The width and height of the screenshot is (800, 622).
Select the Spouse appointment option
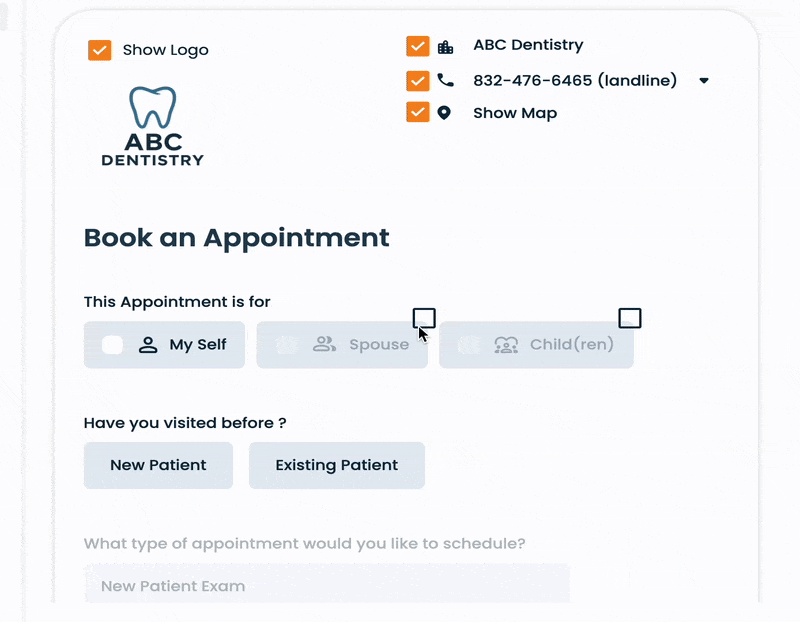click(342, 345)
